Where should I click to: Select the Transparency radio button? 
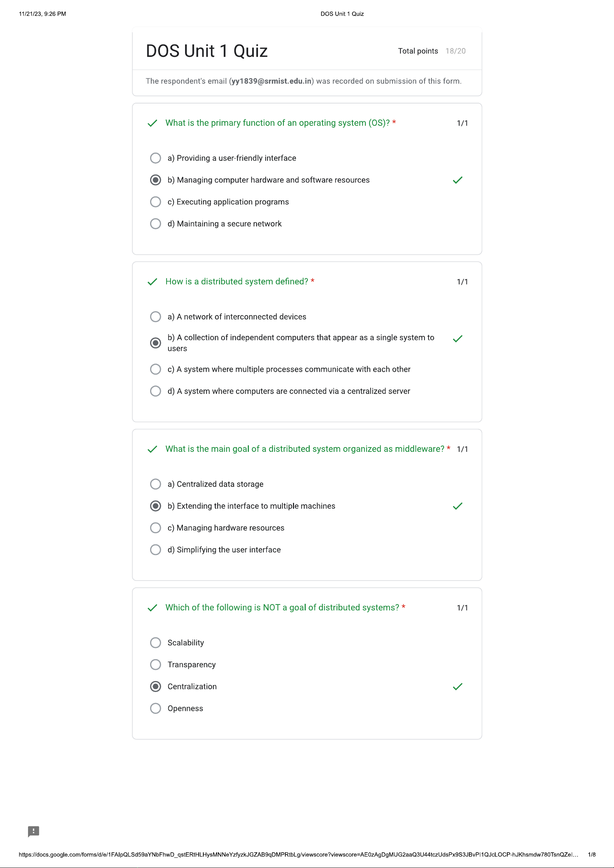pos(155,665)
